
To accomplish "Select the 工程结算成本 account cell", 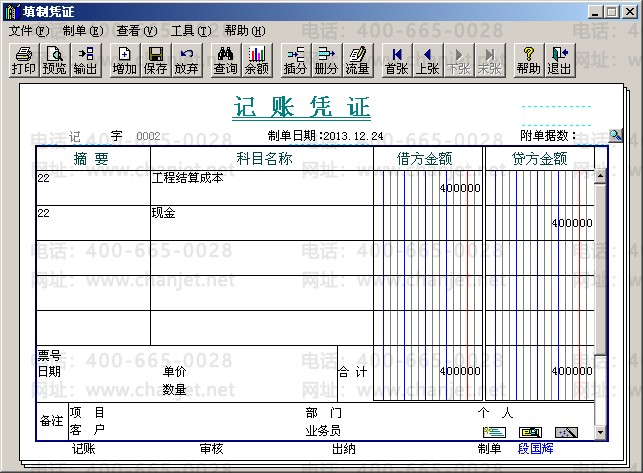I will (x=262, y=188).
